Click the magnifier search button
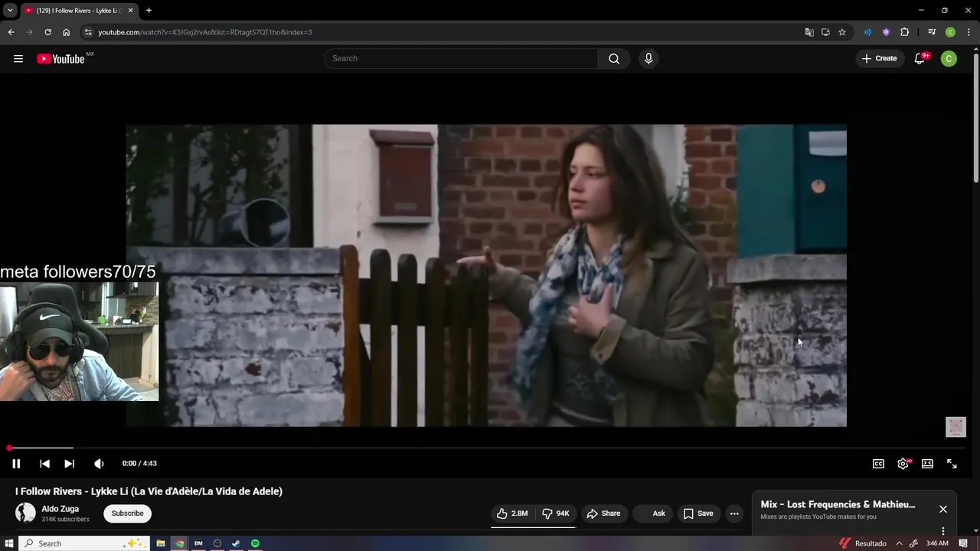The width and height of the screenshot is (980, 551). click(x=614, y=58)
